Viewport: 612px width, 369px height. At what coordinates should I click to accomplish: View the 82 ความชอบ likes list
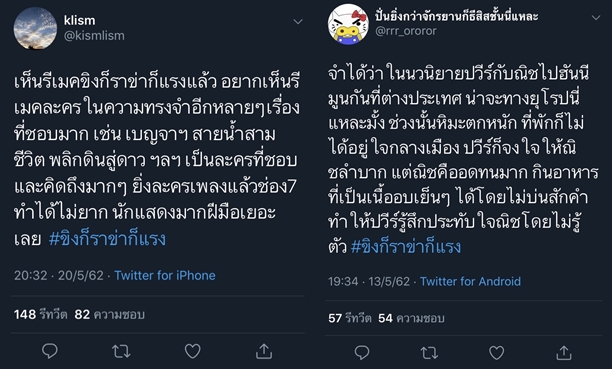point(110,314)
